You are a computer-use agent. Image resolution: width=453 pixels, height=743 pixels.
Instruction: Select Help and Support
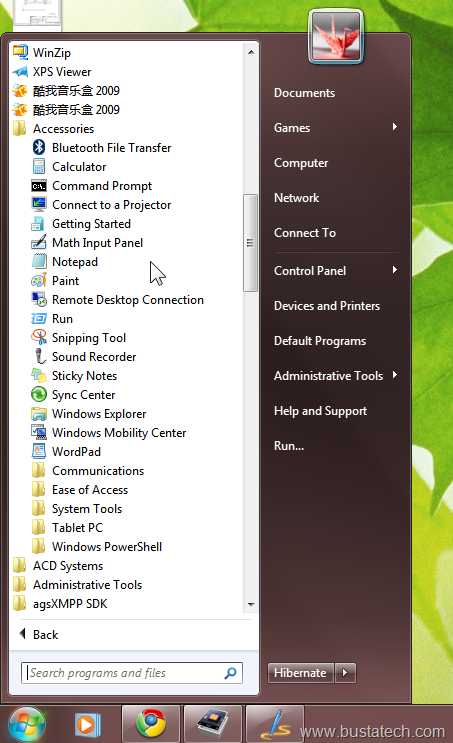coord(320,411)
